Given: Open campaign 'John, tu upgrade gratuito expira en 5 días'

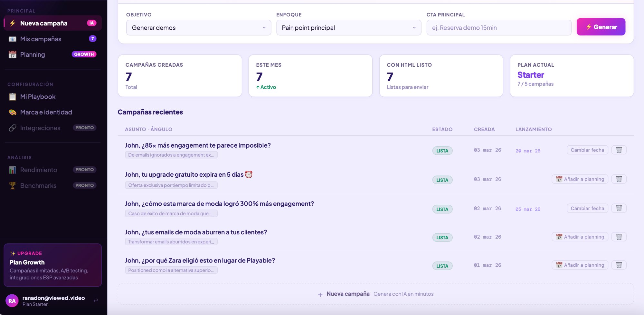Looking at the screenshot, I should (189, 174).
